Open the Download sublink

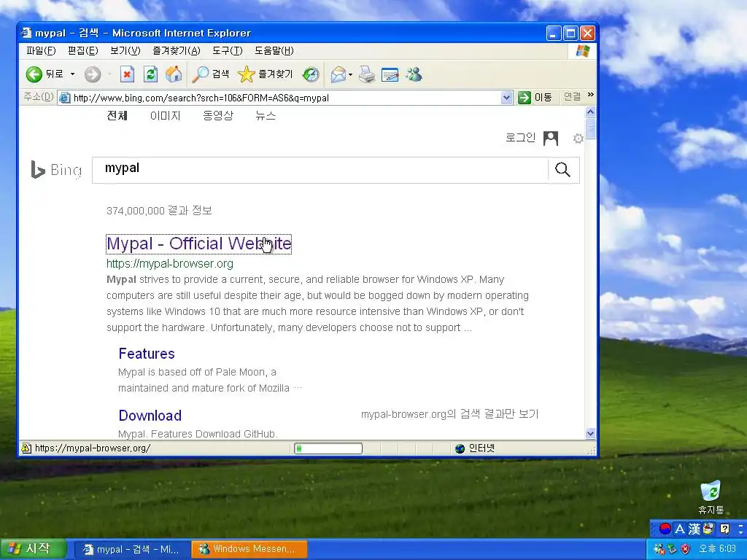click(x=150, y=415)
